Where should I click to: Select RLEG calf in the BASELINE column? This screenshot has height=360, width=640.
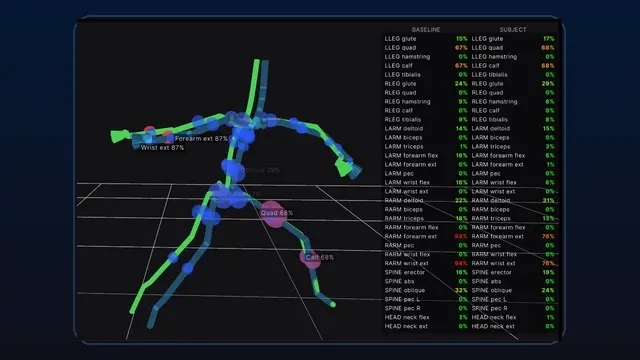426,111
